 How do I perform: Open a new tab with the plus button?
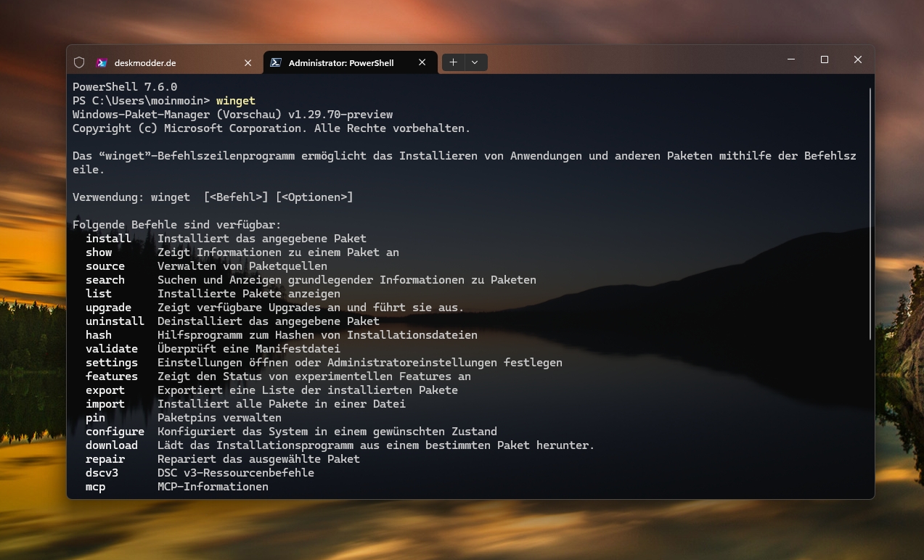click(453, 62)
